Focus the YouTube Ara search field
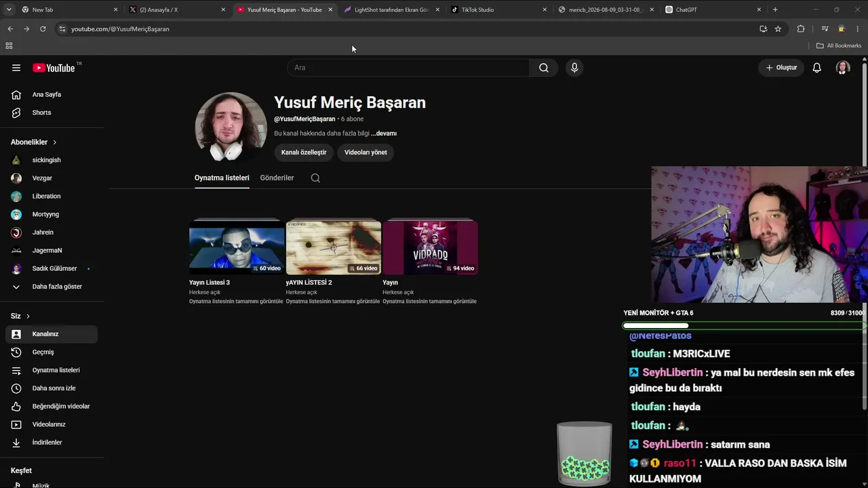868x488 pixels. tap(408, 68)
